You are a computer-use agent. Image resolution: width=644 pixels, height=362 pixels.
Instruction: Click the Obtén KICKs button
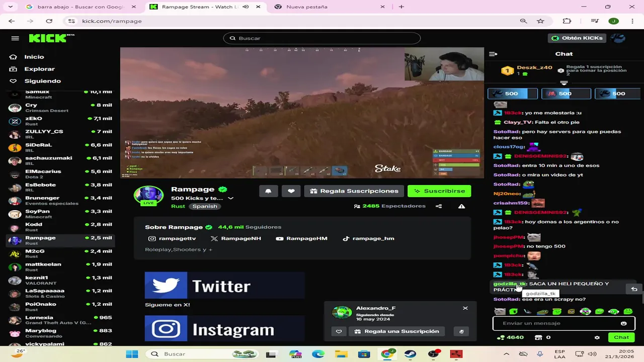[x=578, y=38]
